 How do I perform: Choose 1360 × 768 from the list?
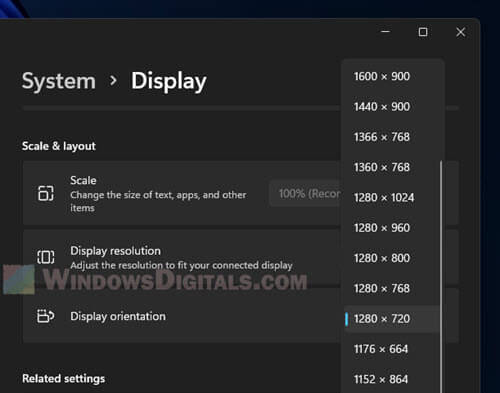click(392, 167)
